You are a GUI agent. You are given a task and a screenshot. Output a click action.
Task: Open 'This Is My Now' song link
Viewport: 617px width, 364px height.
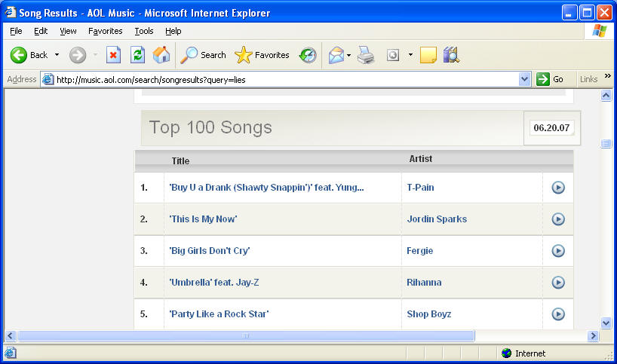click(x=203, y=219)
